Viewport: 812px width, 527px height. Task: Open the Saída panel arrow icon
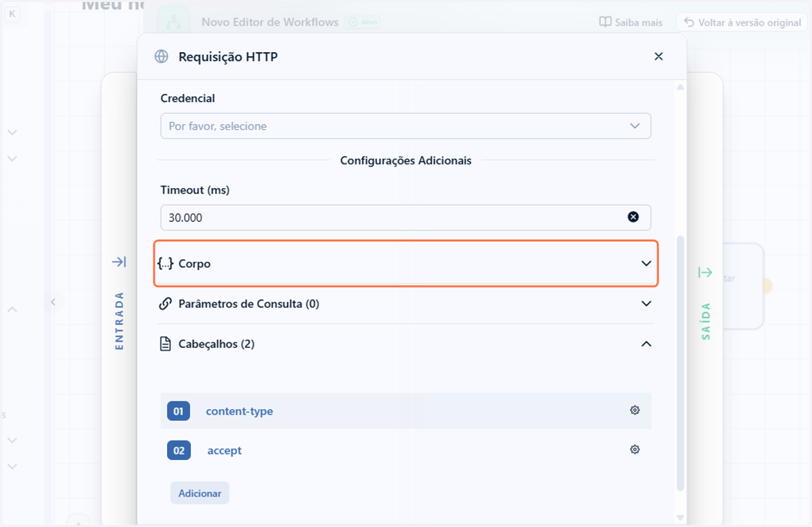[705, 272]
